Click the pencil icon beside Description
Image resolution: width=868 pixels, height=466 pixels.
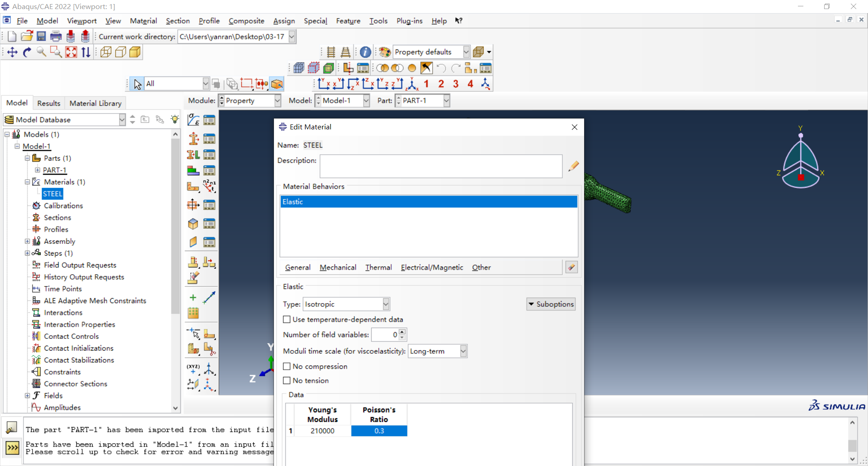[x=573, y=166]
